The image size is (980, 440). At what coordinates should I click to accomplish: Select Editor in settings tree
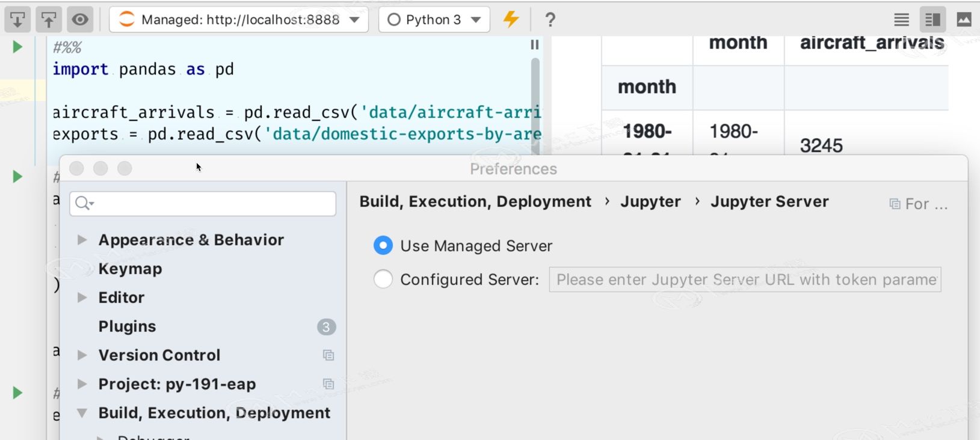click(x=121, y=298)
